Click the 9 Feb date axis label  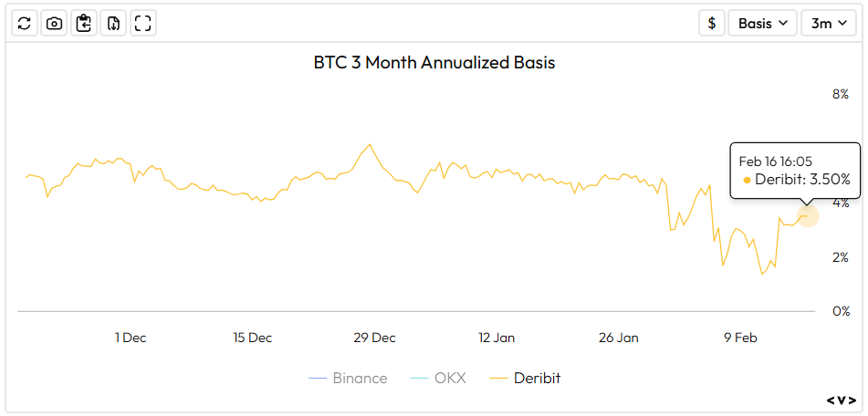coord(740,338)
